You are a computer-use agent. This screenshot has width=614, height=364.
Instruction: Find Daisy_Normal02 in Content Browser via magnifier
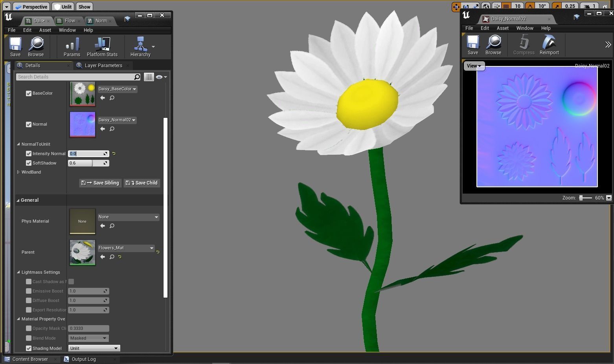click(112, 129)
